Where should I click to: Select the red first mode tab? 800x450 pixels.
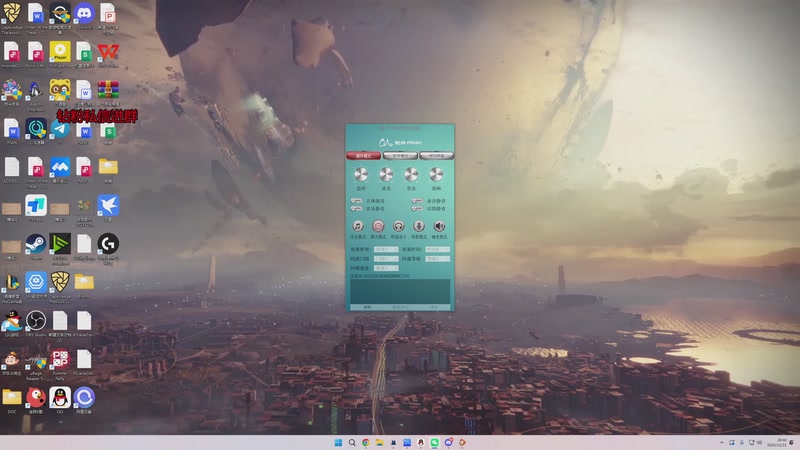click(363, 156)
